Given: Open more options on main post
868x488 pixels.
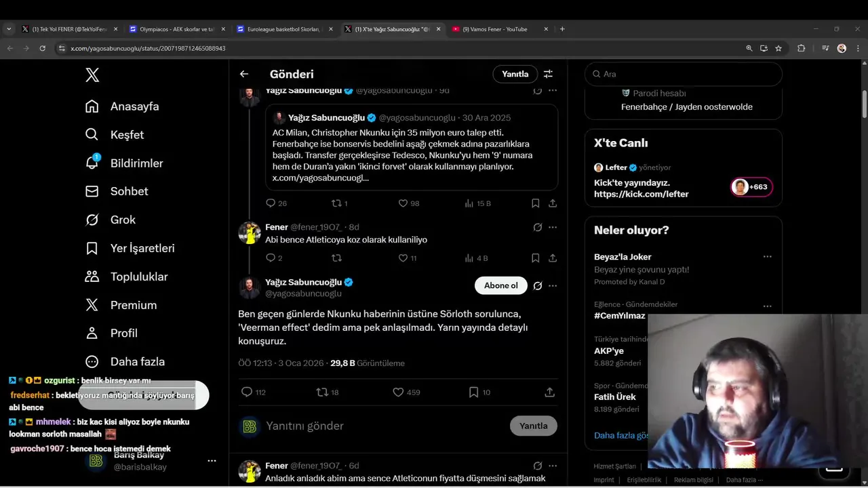Looking at the screenshot, I should tap(553, 285).
